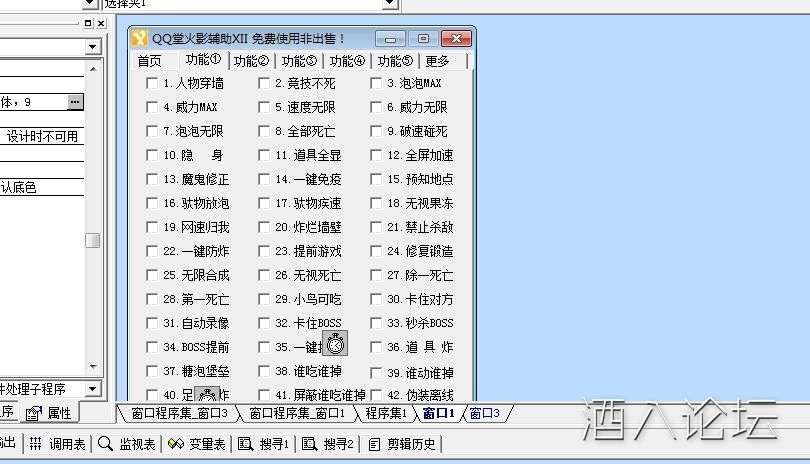Click the 搜寻1 search icon
The width and height of the screenshot is (810, 464).
click(245, 443)
